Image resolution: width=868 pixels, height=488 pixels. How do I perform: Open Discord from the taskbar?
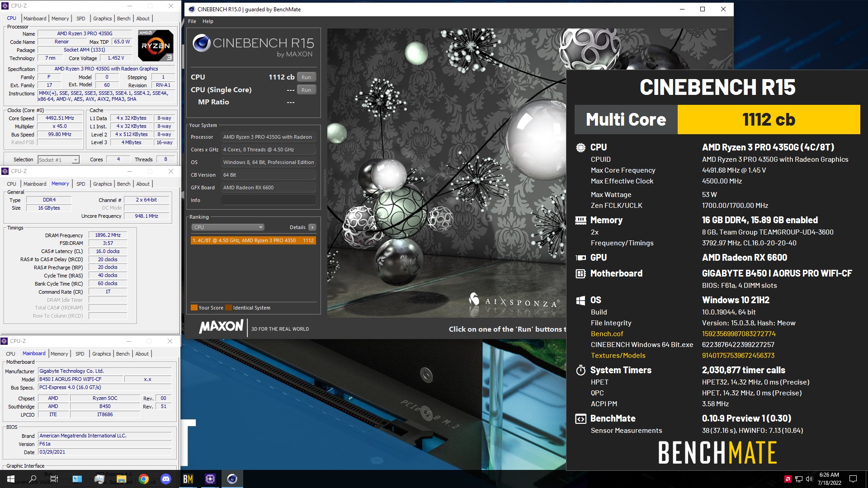pos(166,479)
